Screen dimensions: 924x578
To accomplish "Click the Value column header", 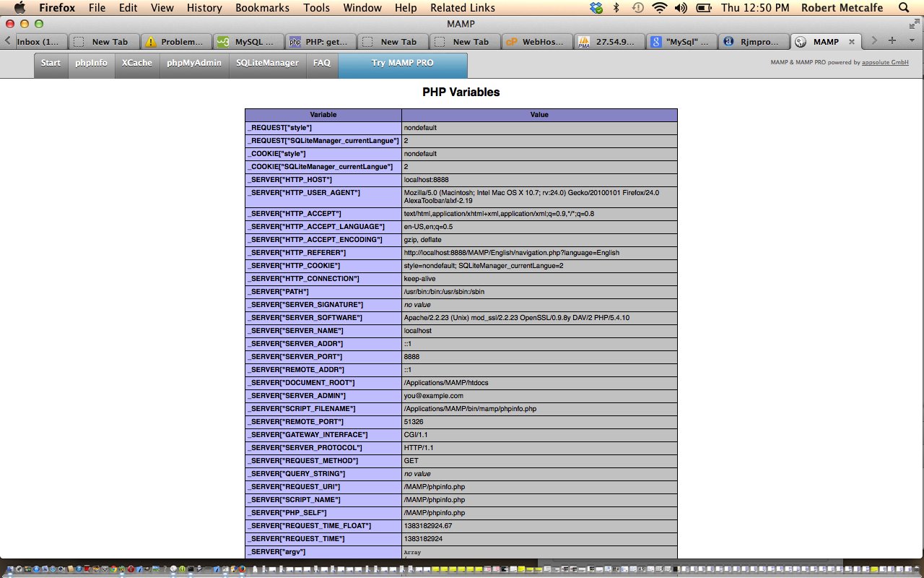I will tap(539, 115).
